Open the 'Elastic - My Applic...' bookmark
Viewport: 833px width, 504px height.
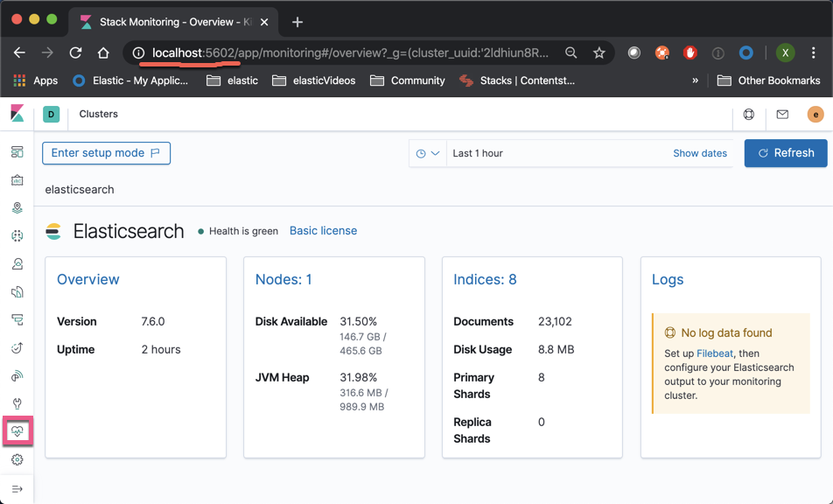click(130, 80)
